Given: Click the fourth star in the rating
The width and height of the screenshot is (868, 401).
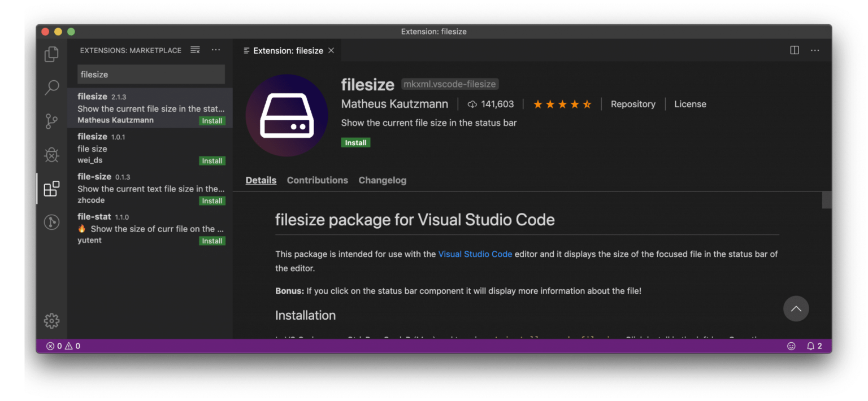Looking at the screenshot, I should click(x=574, y=104).
